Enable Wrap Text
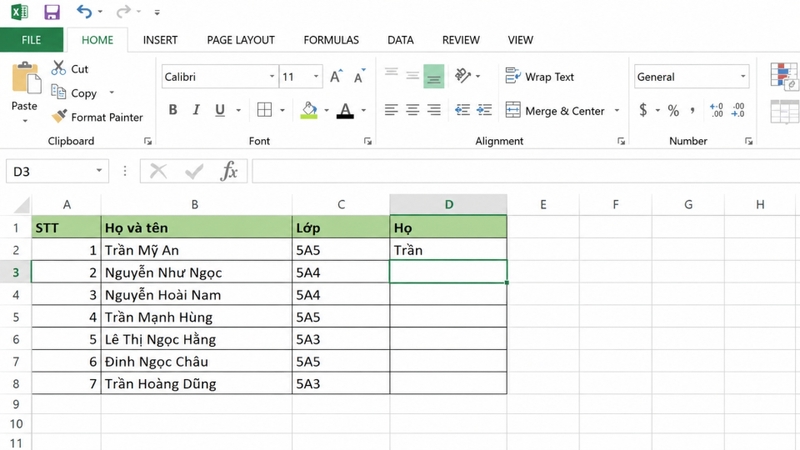The width and height of the screenshot is (800, 450). coord(539,77)
